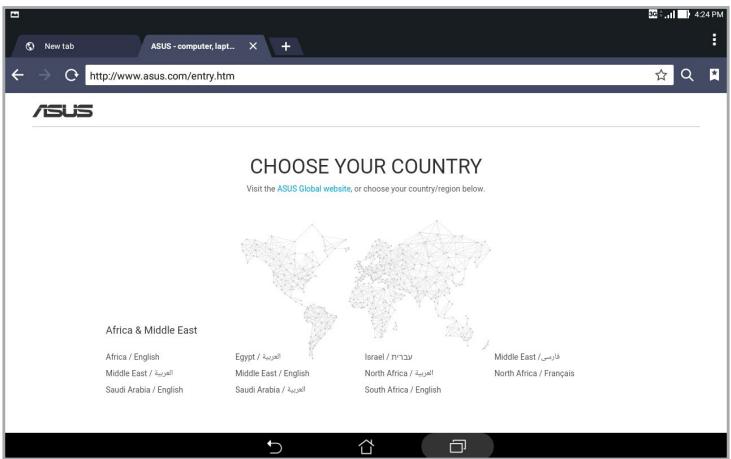Viewport: 731px width, 459px height.
Task: Open a new tab with plus button
Action: pyautogui.click(x=286, y=46)
